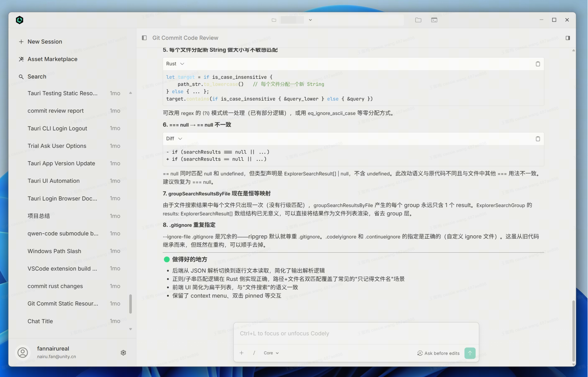This screenshot has width=588, height=377.
Task: Send the message with green arrow button
Action: 470,353
